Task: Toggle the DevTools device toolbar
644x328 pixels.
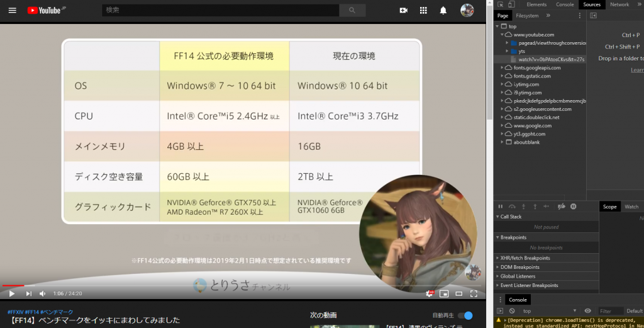Action: [511, 4]
